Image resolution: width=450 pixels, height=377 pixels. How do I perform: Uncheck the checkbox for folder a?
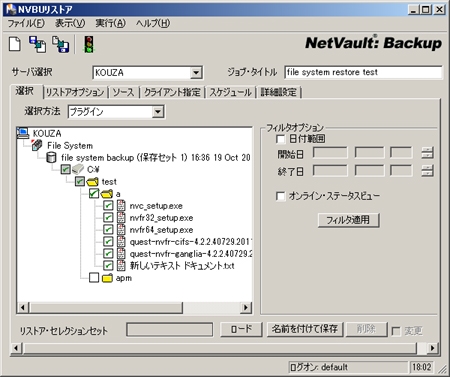94,194
